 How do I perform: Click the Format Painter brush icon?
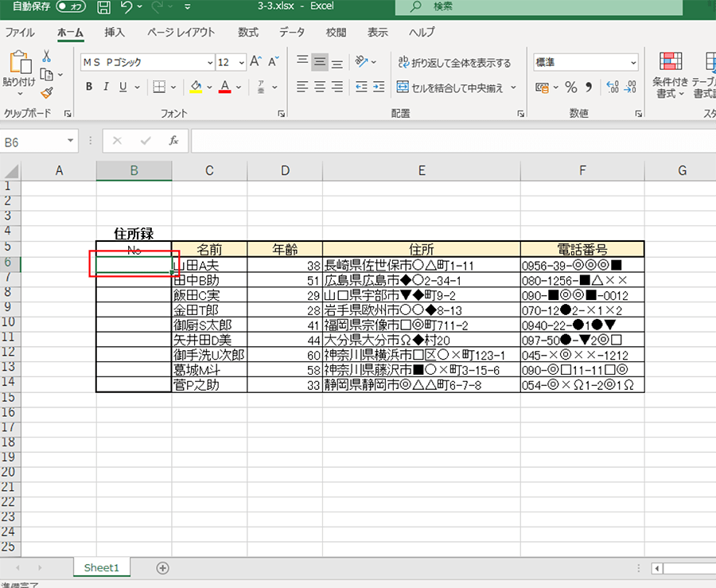(46, 93)
